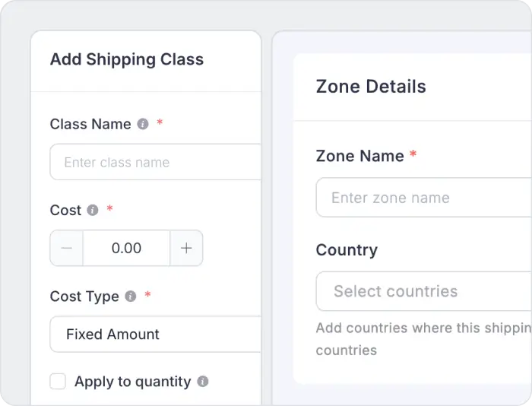Click the Class Name info icon

(143, 124)
